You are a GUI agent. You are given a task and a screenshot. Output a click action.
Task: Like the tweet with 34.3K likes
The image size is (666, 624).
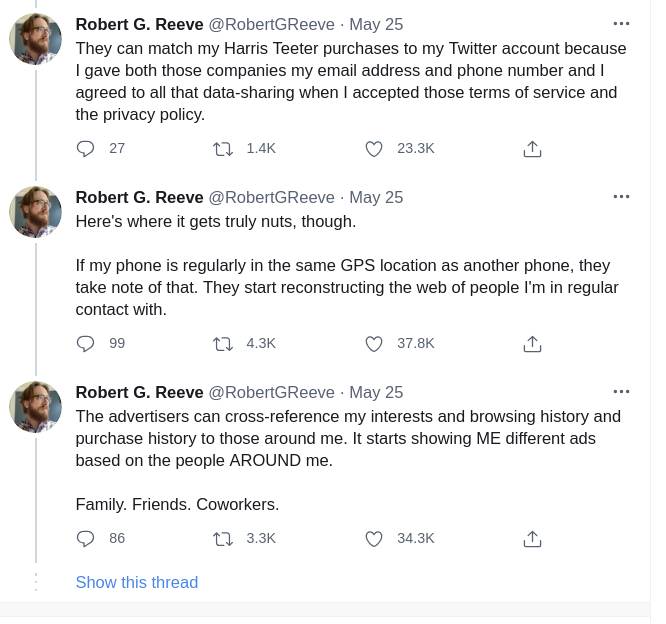[x=374, y=539]
